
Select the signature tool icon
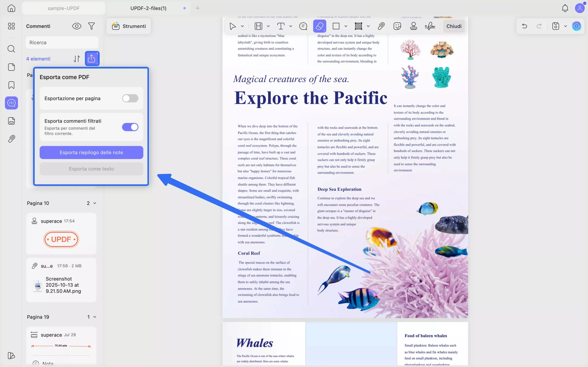click(430, 26)
